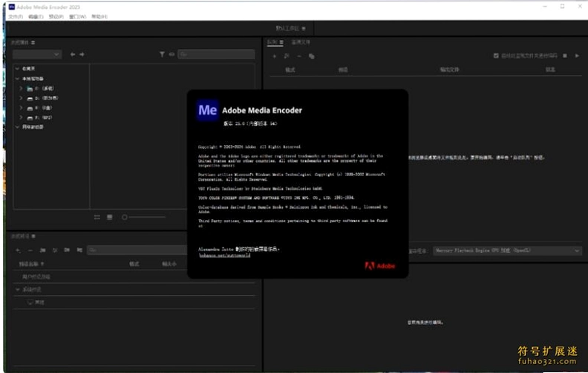The height and width of the screenshot is (373, 588).
Task: Click the queue 状态 column header
Action: (550, 70)
